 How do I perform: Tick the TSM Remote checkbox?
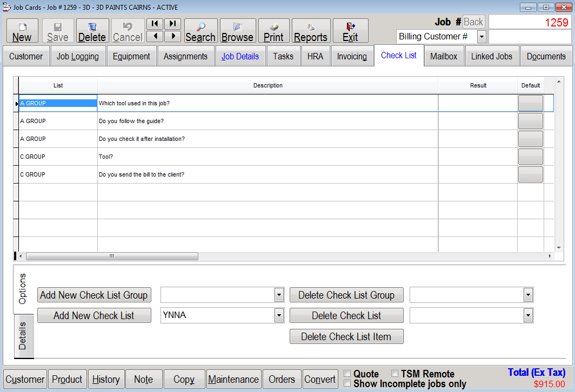tap(395, 374)
